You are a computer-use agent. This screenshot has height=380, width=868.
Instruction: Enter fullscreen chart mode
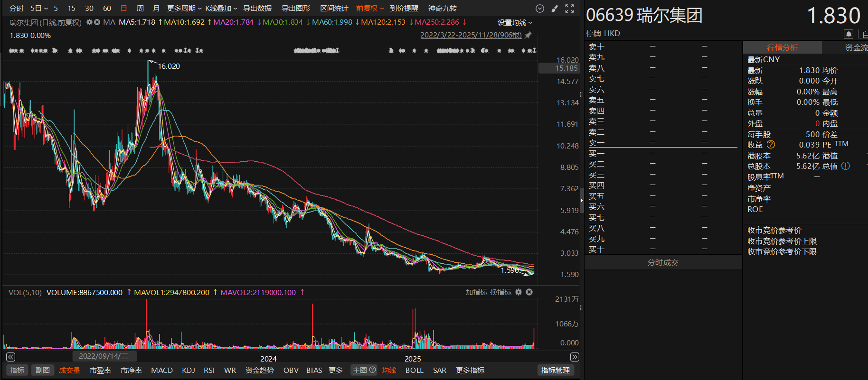click(x=570, y=9)
